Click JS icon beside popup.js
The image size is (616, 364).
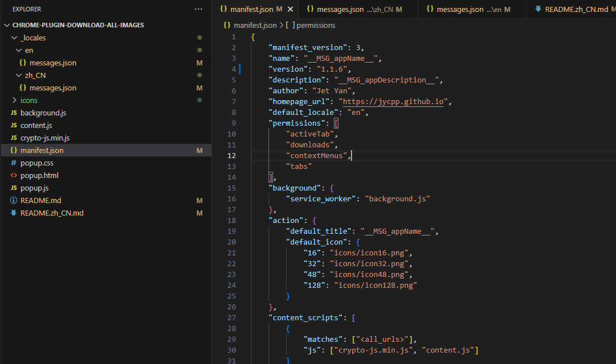click(14, 188)
